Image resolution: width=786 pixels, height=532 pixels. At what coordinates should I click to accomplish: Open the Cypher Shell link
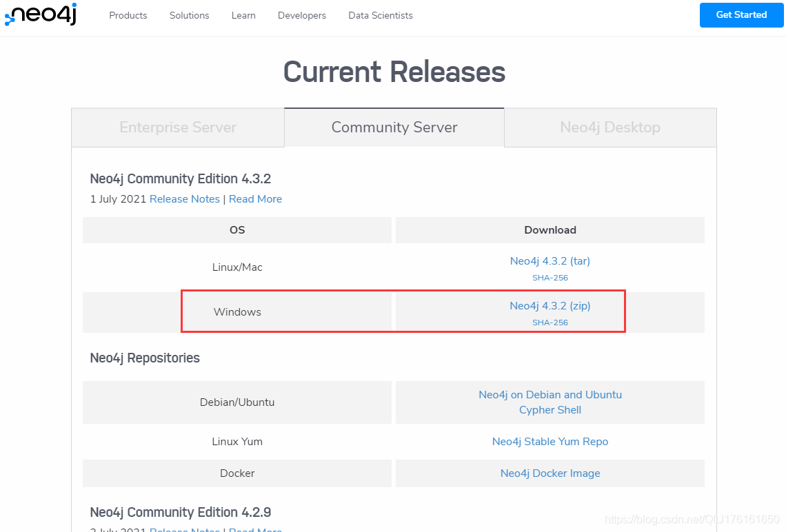point(550,410)
